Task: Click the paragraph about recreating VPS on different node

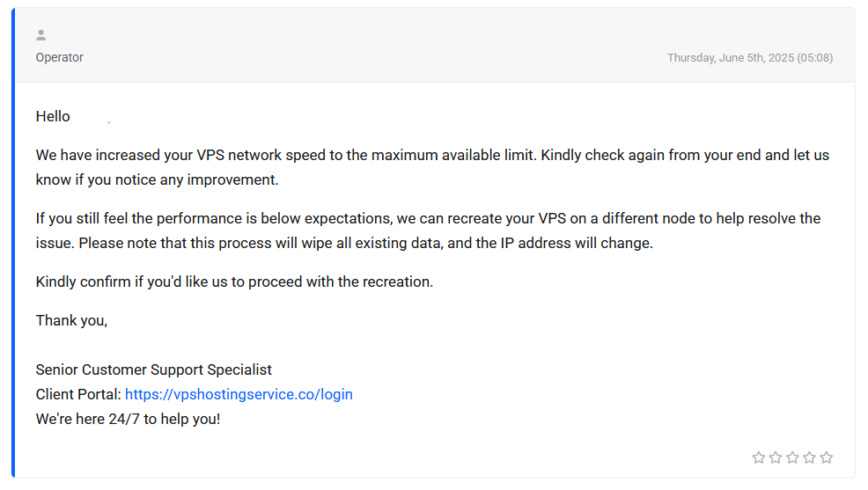Action: (428, 230)
